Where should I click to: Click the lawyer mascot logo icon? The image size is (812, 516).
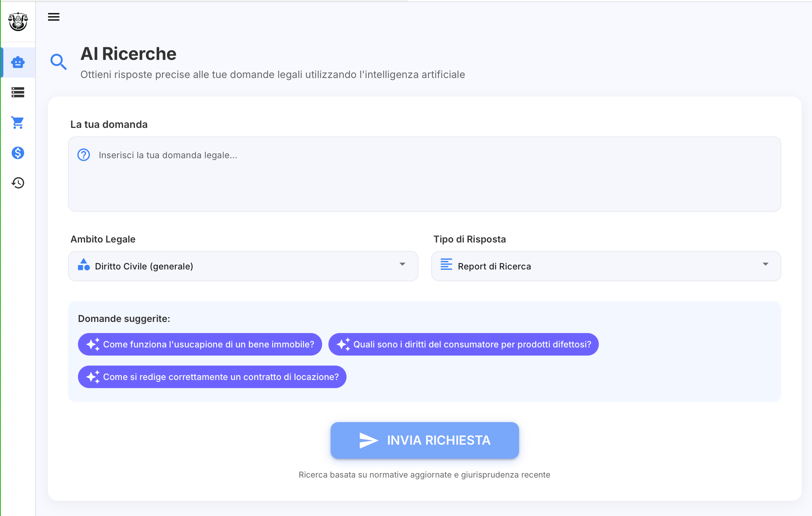18,21
